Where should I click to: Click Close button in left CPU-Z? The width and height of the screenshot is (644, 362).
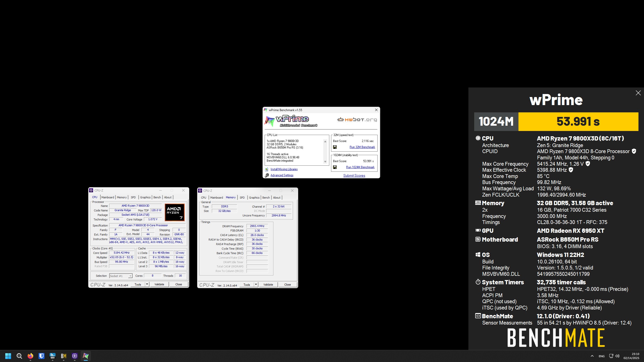point(179,284)
